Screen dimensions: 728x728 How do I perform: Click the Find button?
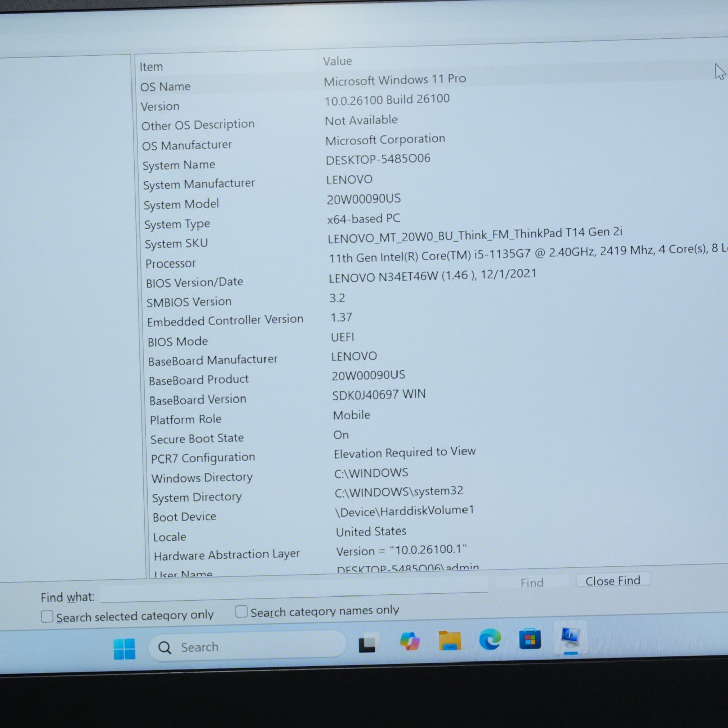pyautogui.click(x=532, y=583)
